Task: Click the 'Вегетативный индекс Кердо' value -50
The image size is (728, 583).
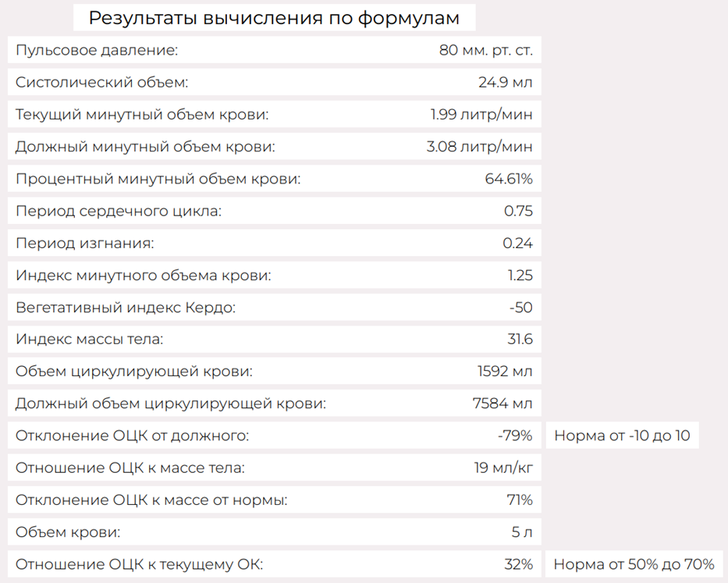Action: (521, 307)
